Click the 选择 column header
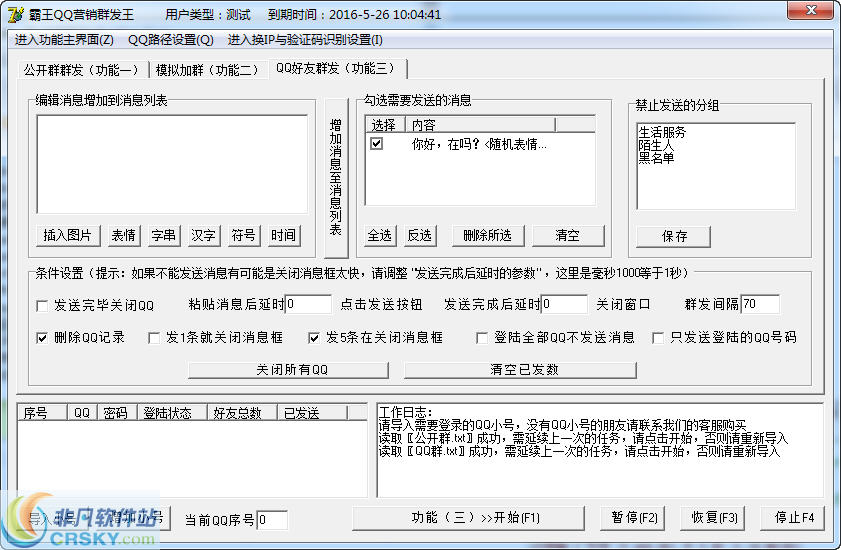 (385, 125)
